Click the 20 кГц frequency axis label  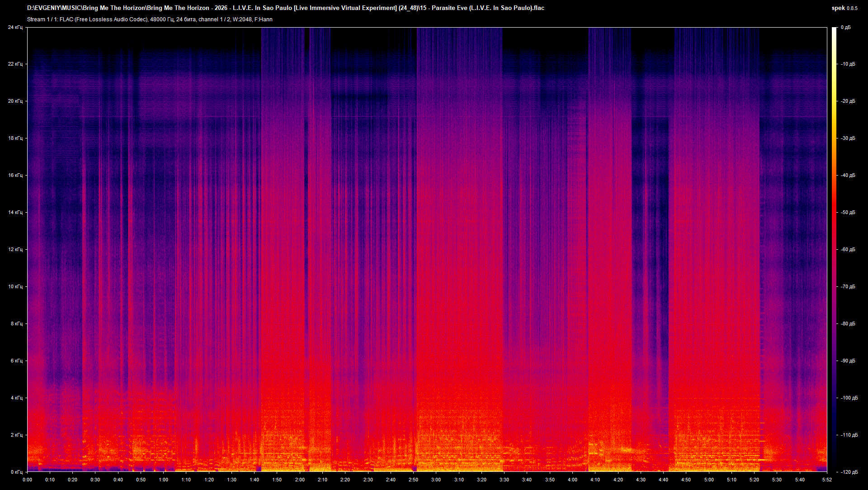pyautogui.click(x=15, y=101)
